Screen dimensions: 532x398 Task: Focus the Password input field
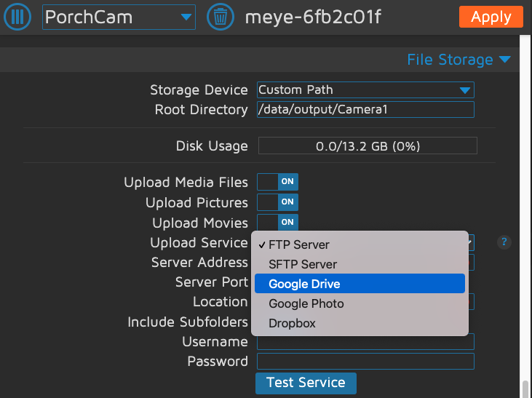365,362
